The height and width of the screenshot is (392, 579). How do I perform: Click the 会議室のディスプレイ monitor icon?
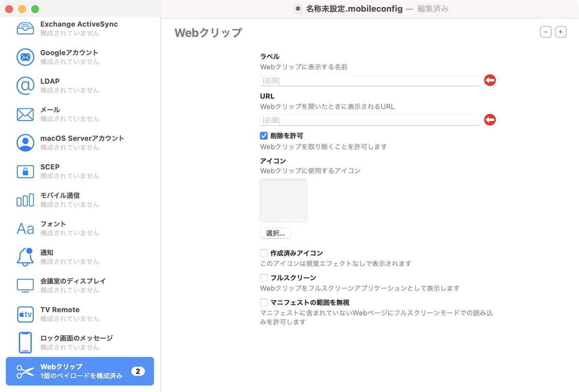pos(25,285)
